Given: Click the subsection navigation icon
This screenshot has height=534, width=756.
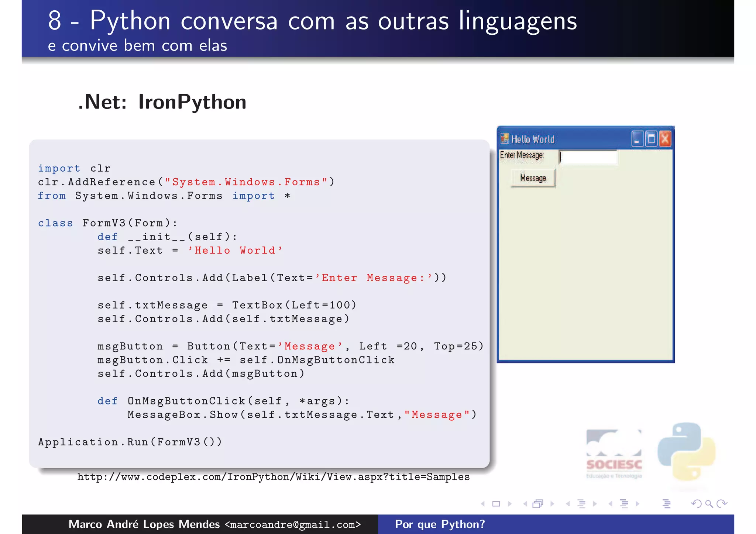Looking at the screenshot, I should [581, 504].
